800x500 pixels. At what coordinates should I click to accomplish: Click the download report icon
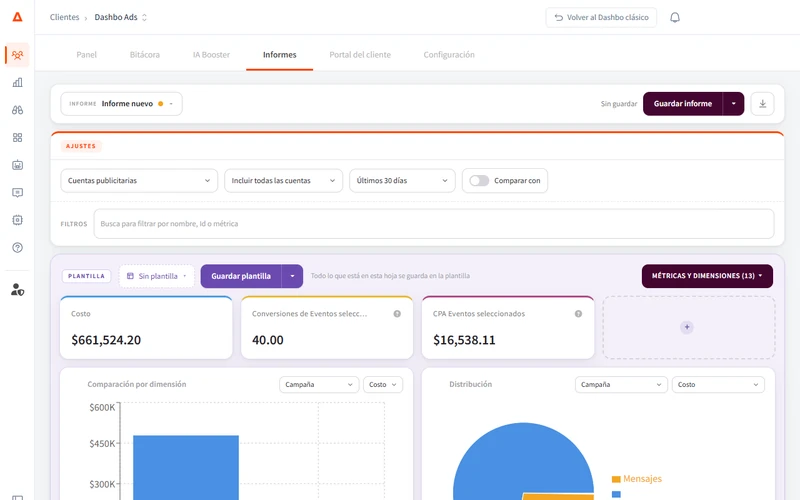(x=762, y=104)
